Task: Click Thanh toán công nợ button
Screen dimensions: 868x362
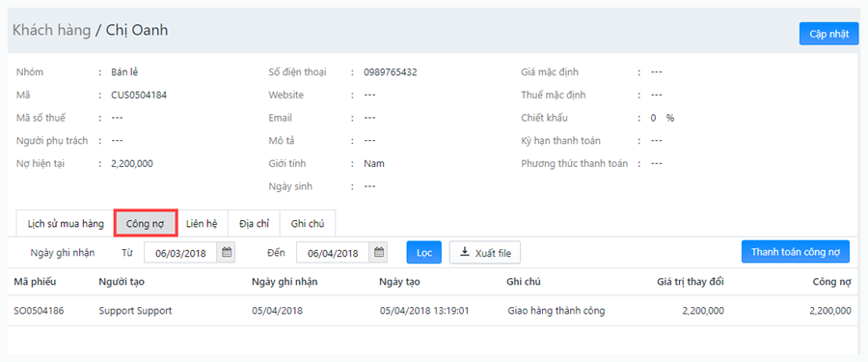Action: (x=796, y=252)
